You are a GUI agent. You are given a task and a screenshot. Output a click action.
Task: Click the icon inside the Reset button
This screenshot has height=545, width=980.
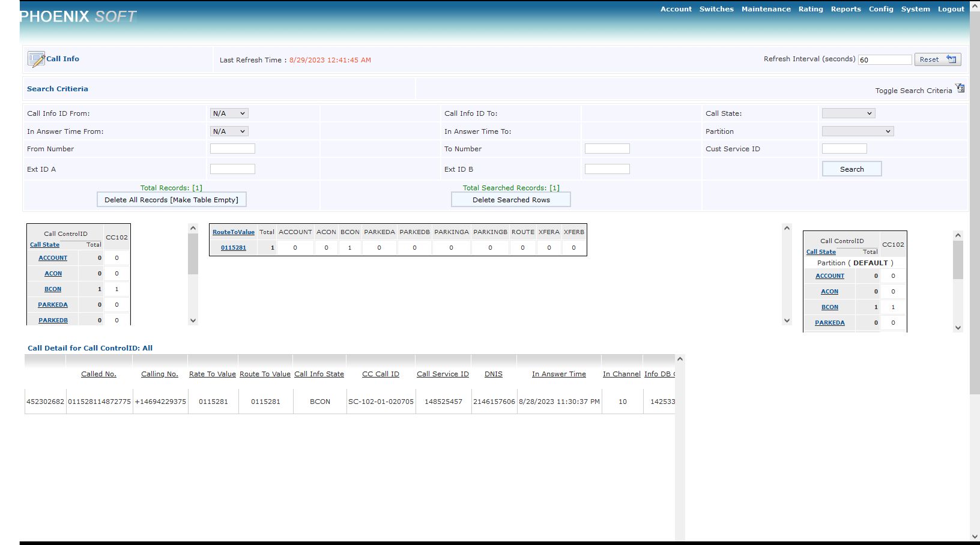(951, 59)
